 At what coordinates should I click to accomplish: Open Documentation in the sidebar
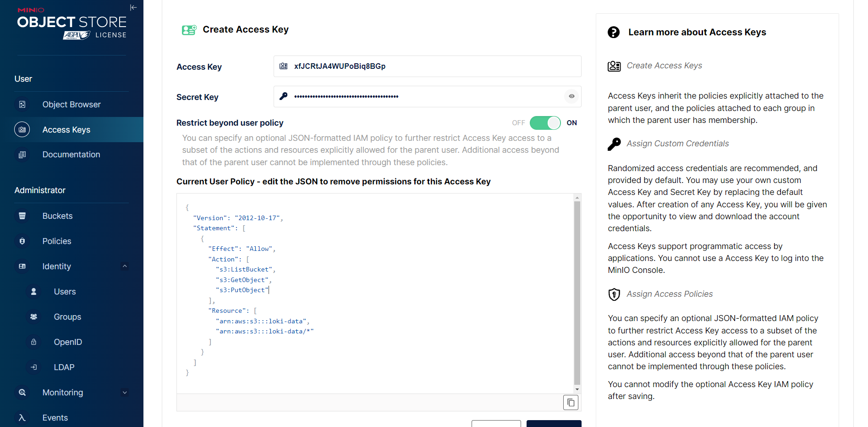pos(71,155)
